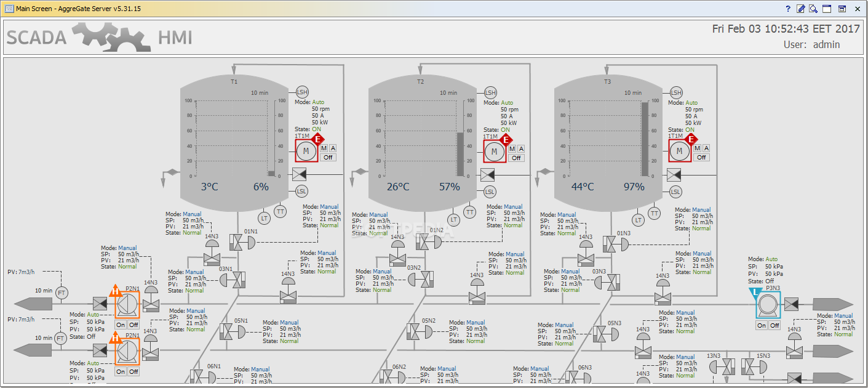Click valve 13N3

pyautogui.click(x=722, y=368)
